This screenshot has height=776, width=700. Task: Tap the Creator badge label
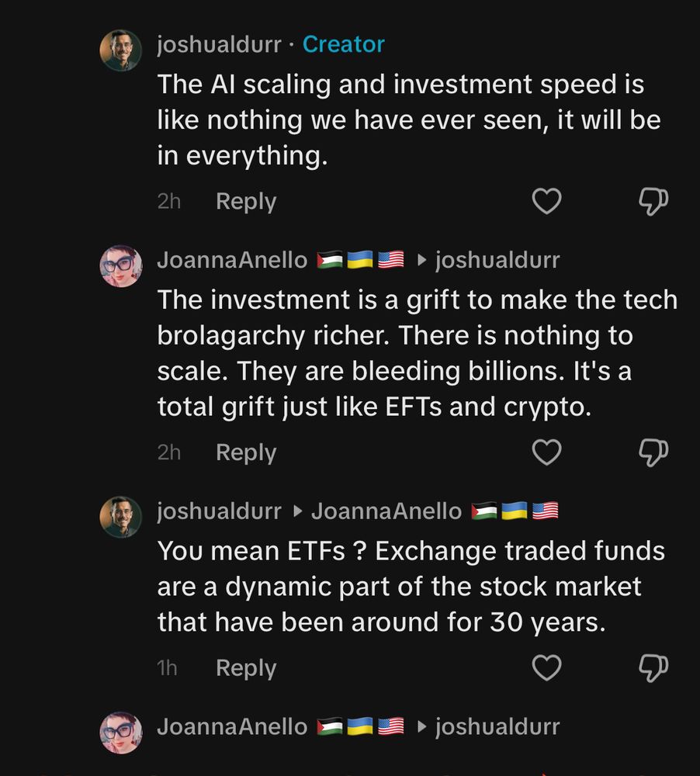[343, 44]
